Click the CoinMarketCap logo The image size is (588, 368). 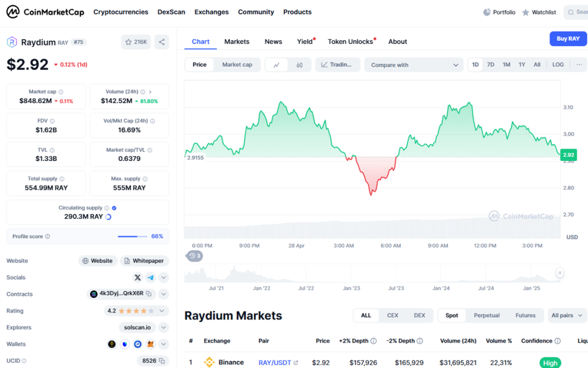point(45,12)
